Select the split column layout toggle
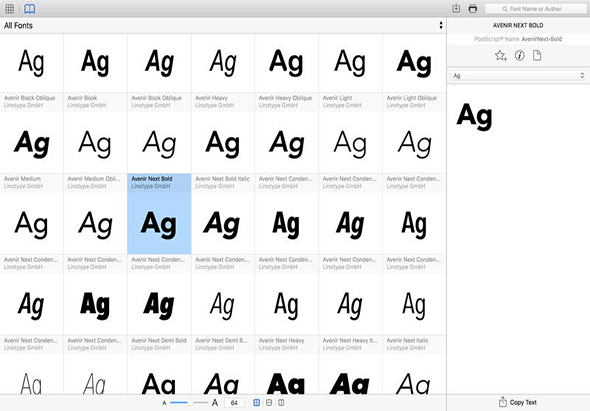590x411 pixels. [x=281, y=403]
